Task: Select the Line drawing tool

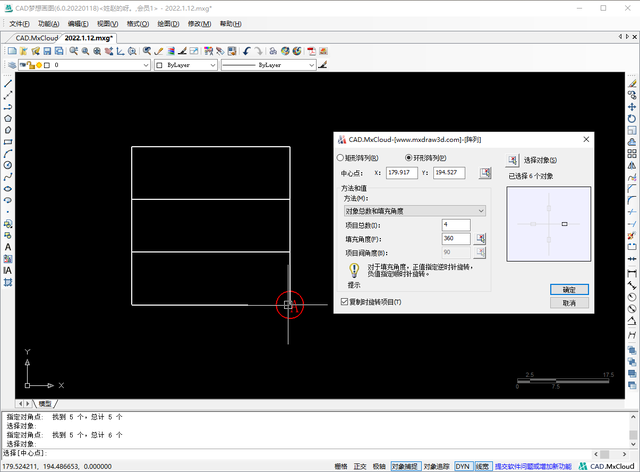Action: coord(8,83)
